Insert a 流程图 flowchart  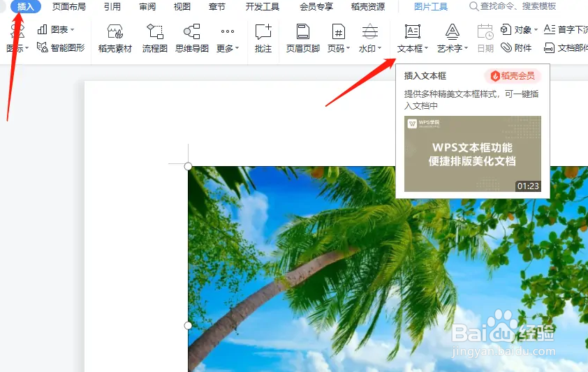point(154,38)
